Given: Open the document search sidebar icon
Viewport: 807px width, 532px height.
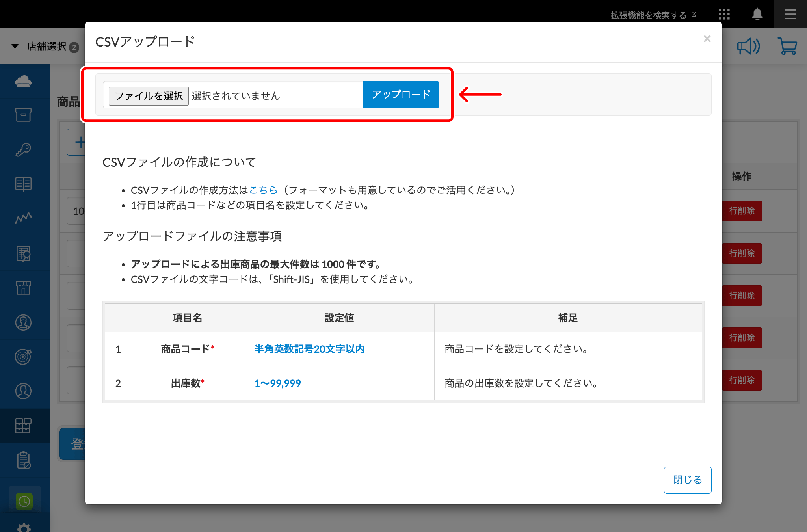Looking at the screenshot, I should click(x=24, y=253).
